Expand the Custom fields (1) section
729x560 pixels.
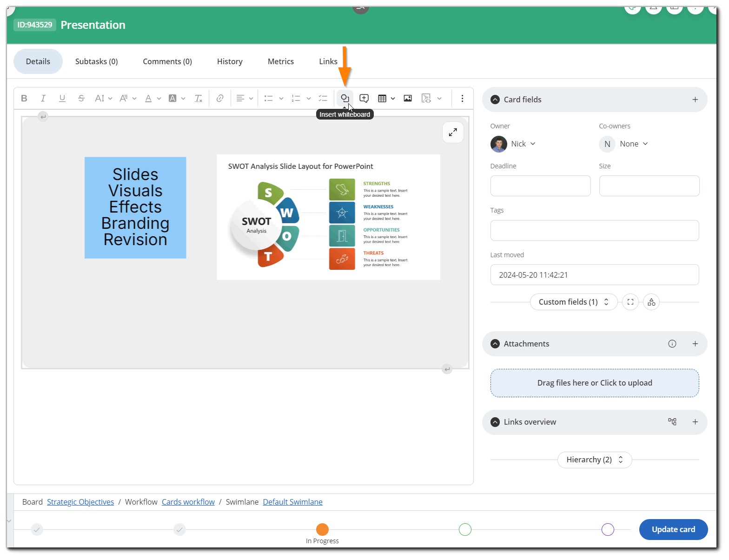pyautogui.click(x=573, y=302)
